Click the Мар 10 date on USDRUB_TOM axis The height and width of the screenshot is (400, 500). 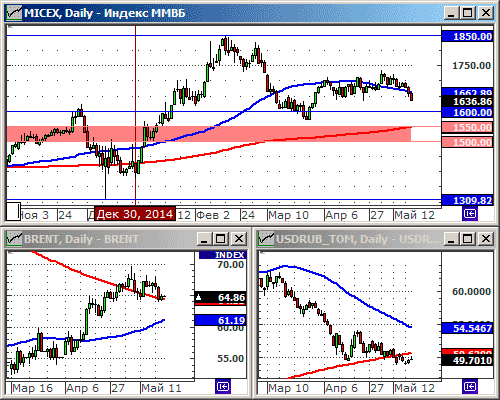point(289,388)
